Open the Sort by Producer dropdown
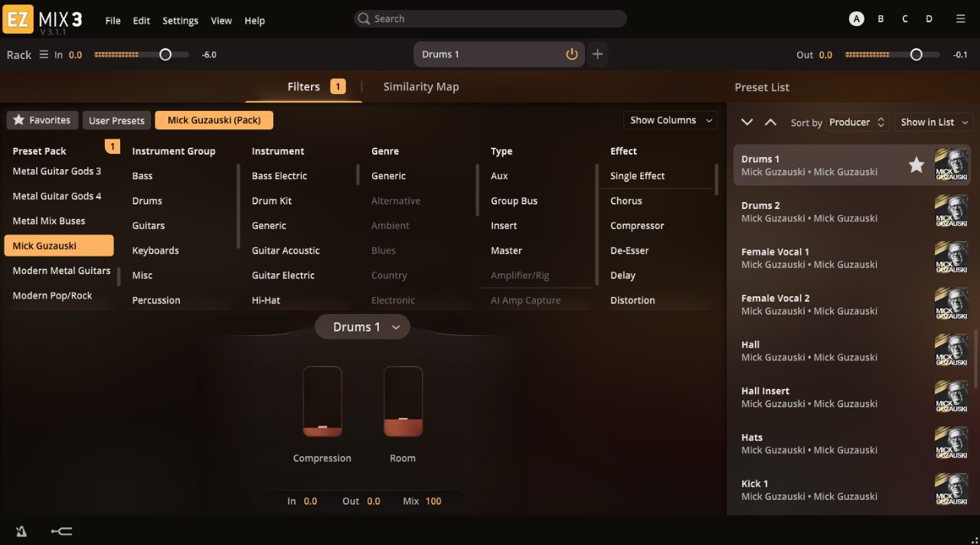 (x=858, y=122)
